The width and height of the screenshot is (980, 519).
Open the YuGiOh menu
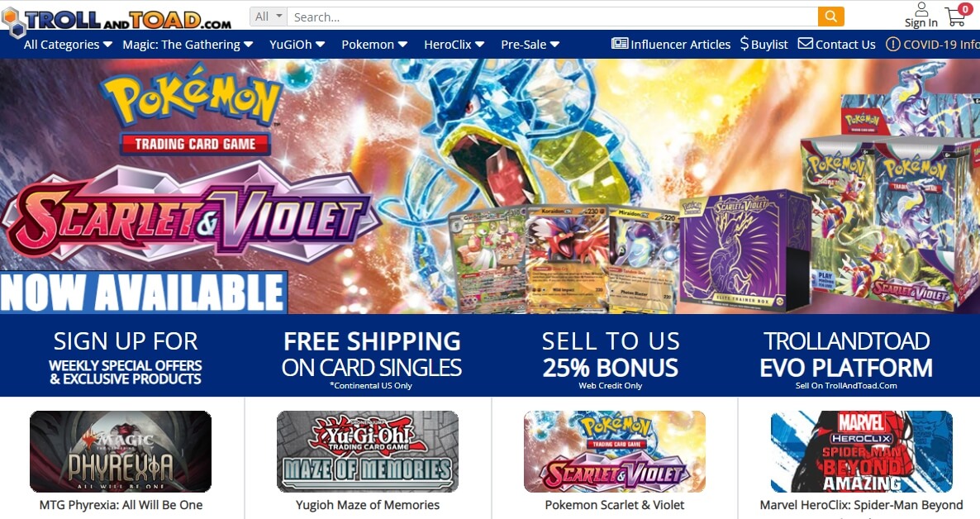click(x=297, y=45)
